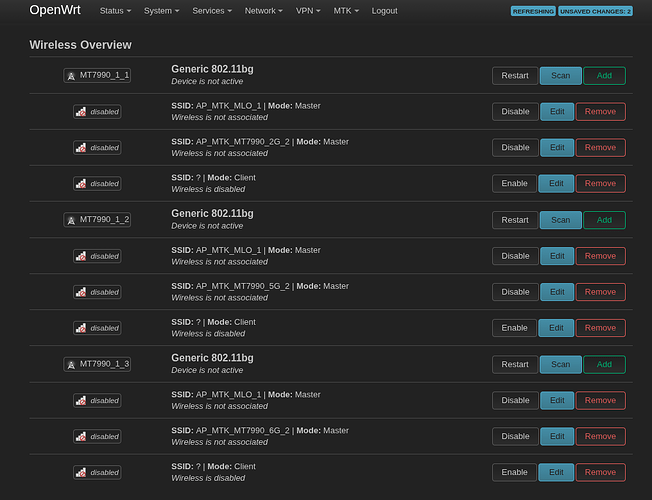The height and width of the screenshot is (500, 652).
Task: Restart the MT7990_1_3 radio device
Action: (x=515, y=364)
